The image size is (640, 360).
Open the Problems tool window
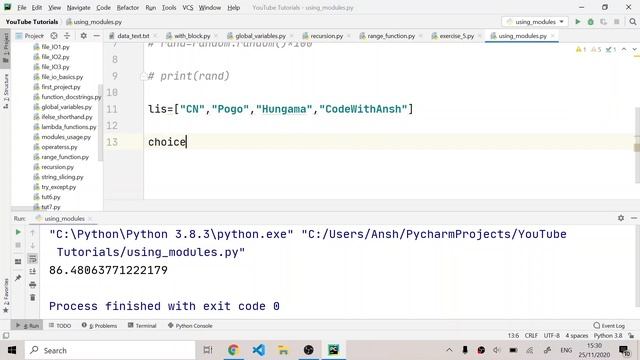pos(99,326)
